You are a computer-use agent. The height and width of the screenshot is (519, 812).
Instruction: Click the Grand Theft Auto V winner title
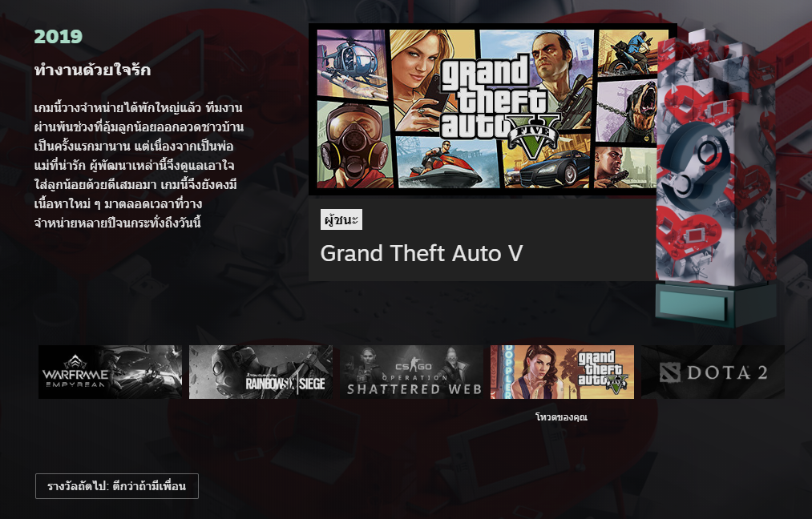(422, 254)
